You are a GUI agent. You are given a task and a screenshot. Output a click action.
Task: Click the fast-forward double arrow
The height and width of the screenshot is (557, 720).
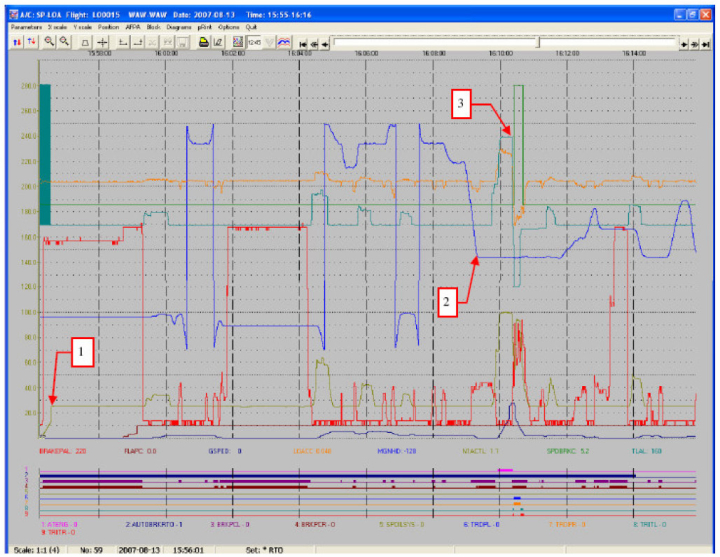coord(695,44)
